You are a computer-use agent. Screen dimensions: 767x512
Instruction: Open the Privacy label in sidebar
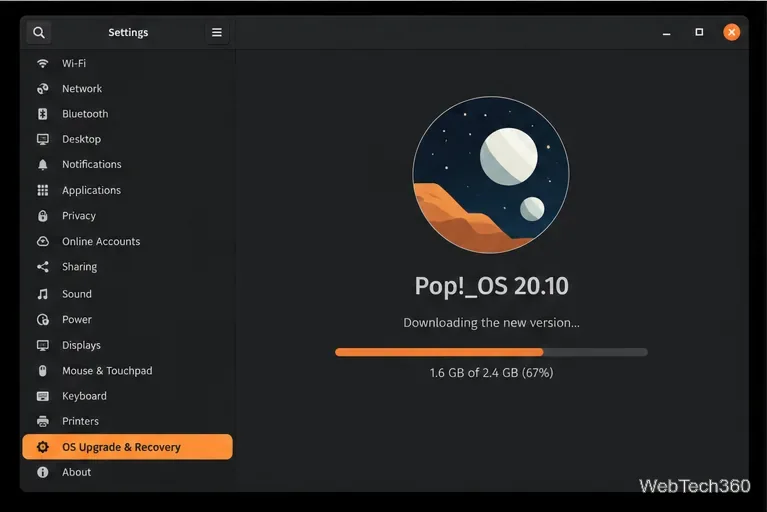pyautogui.click(x=79, y=216)
